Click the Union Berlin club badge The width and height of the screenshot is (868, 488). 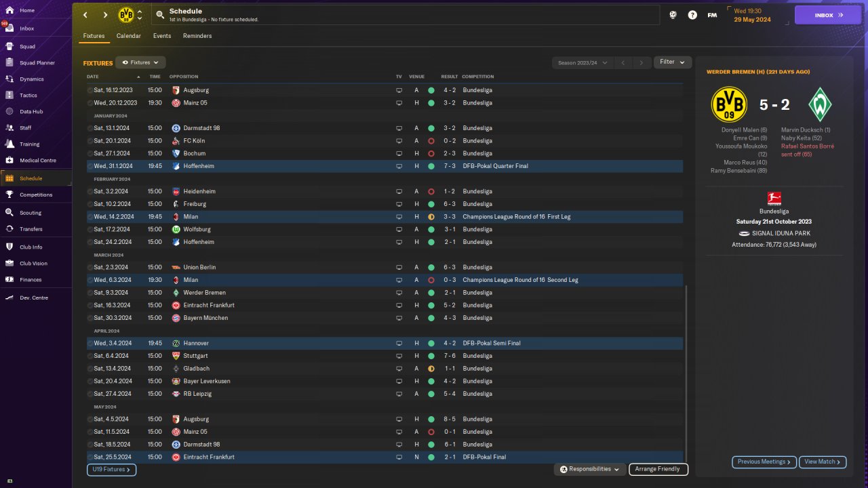176,267
